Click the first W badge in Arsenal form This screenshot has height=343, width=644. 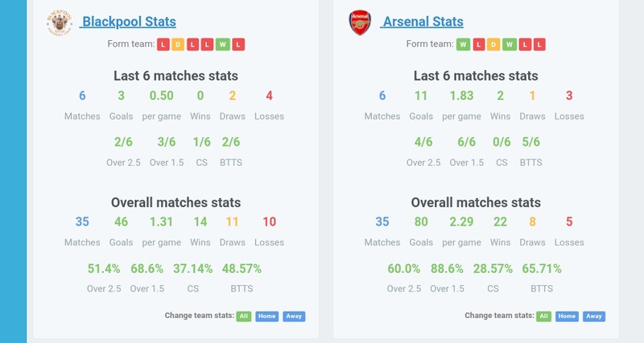(463, 44)
